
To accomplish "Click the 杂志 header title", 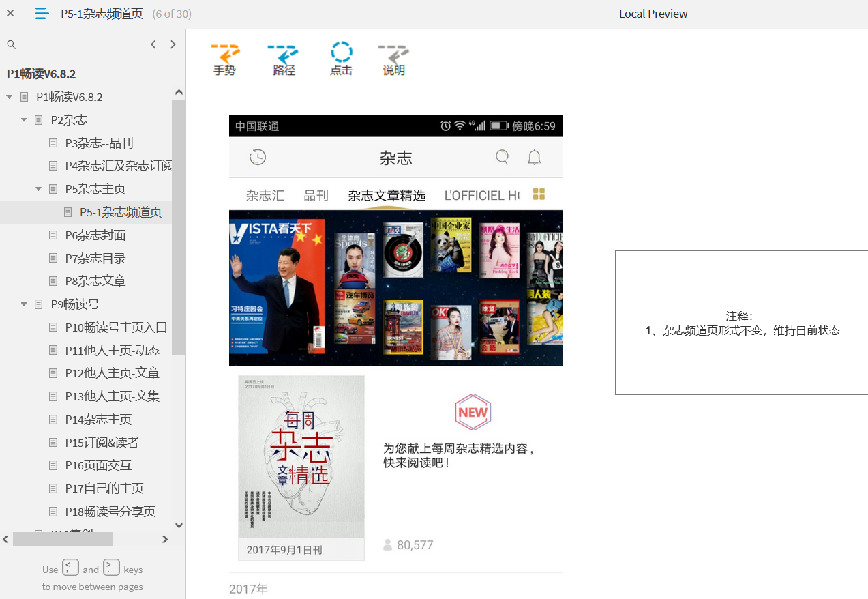I will [x=396, y=158].
